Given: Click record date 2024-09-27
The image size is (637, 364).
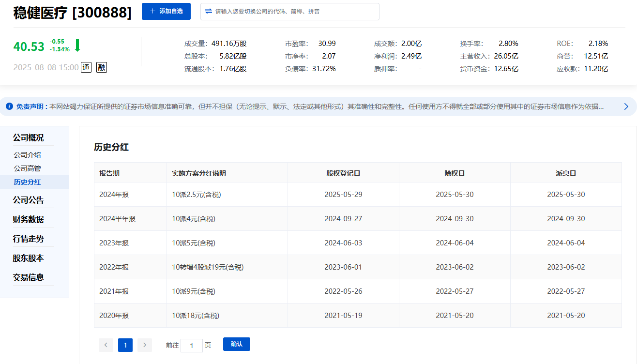Looking at the screenshot, I should click(x=343, y=219).
